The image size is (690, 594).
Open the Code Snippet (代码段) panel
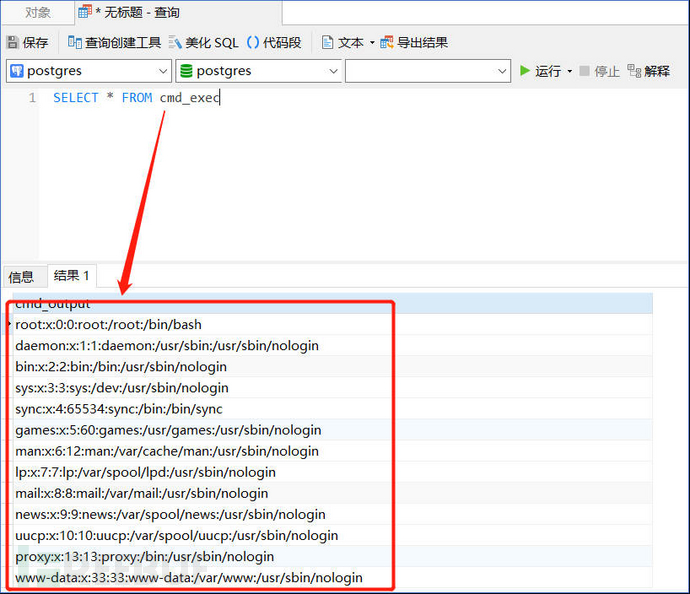[274, 43]
